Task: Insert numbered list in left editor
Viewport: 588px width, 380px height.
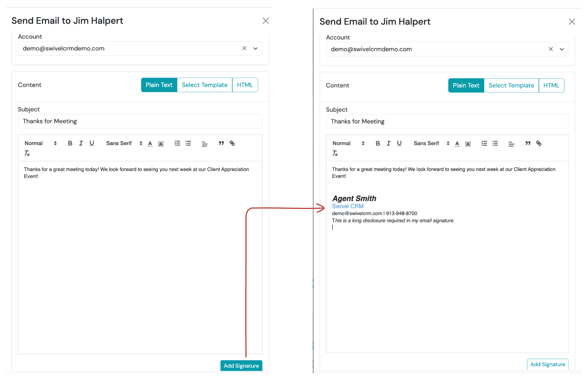Action: pos(177,143)
